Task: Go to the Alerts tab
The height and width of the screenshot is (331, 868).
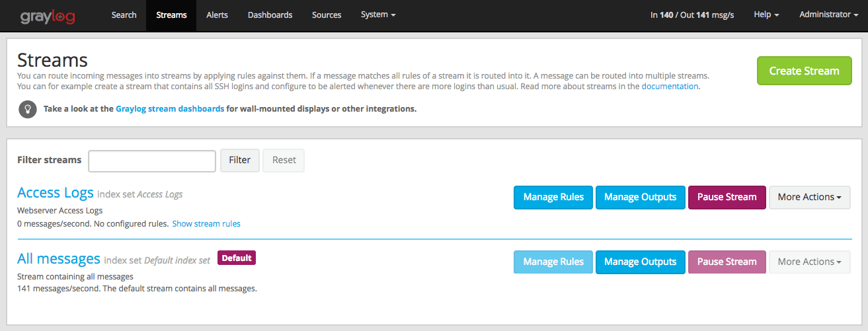Action: [217, 15]
